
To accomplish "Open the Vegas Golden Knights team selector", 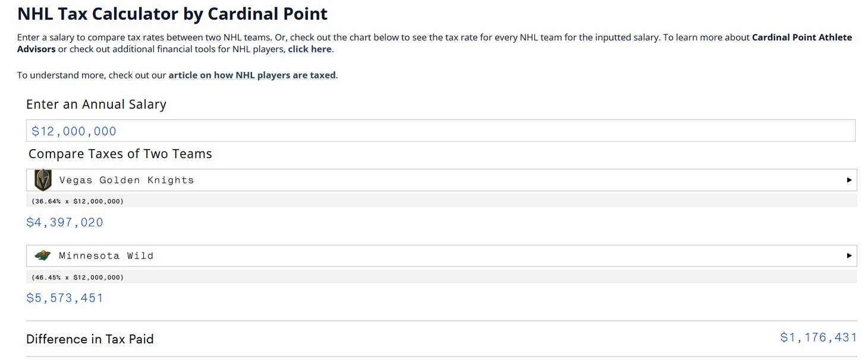I will pos(440,180).
